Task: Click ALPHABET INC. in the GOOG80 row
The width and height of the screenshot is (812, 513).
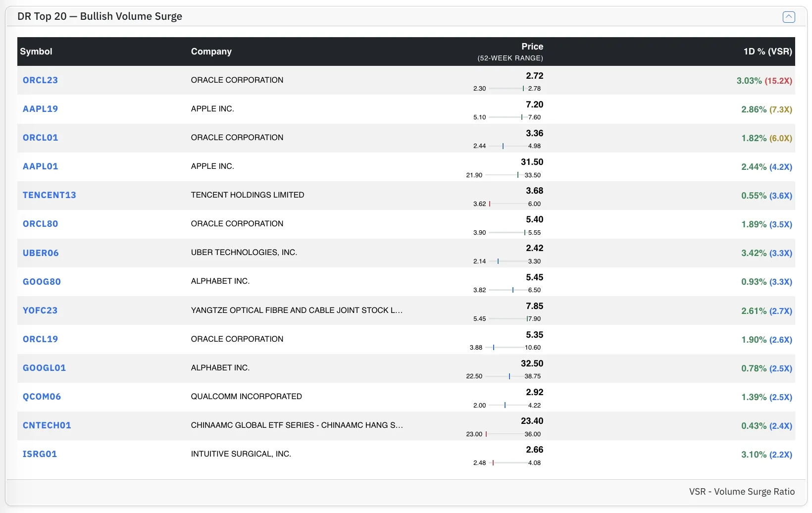Action: (x=220, y=281)
